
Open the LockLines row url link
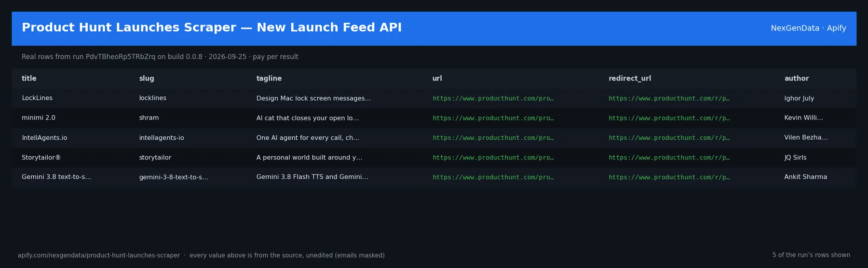(x=493, y=98)
